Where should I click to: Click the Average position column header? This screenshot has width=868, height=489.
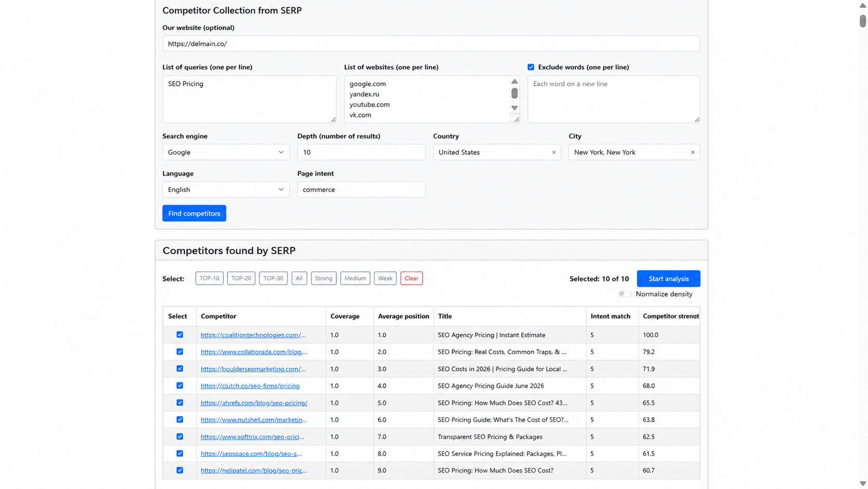coord(403,316)
